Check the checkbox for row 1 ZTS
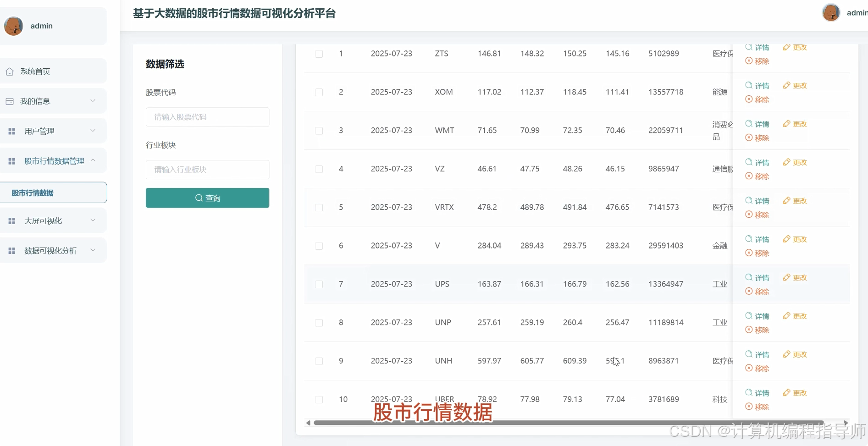The width and height of the screenshot is (868, 446). pos(319,54)
